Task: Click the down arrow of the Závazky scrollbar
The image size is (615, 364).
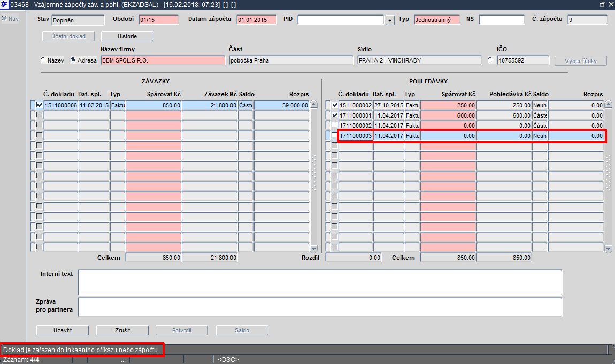Action: tap(314, 249)
